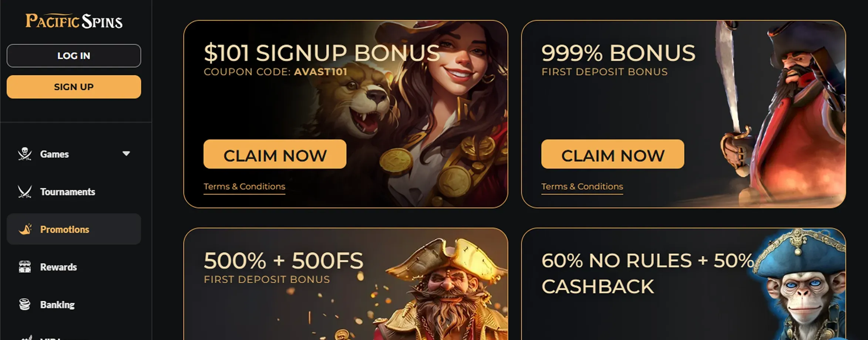Screen dimensions: 868x340
Task: Open the Rewards page
Action: click(x=74, y=267)
